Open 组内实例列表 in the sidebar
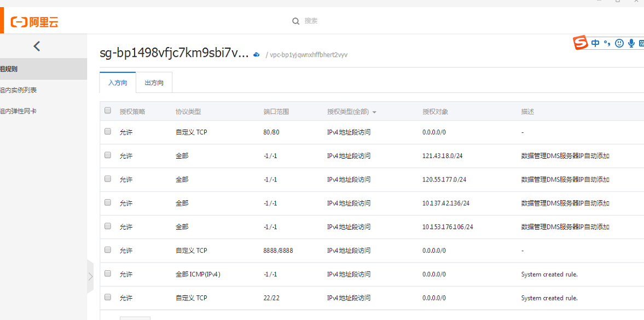The height and width of the screenshot is (320, 644). pos(19,90)
